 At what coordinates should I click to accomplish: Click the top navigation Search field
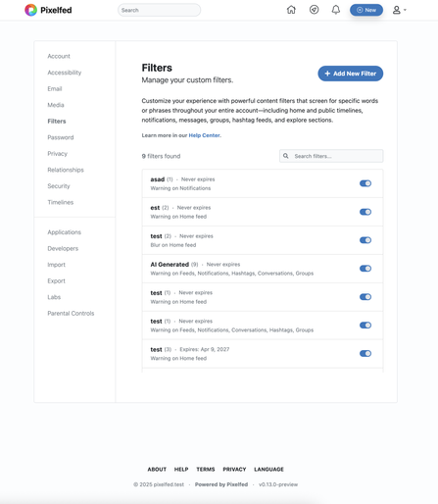click(159, 10)
